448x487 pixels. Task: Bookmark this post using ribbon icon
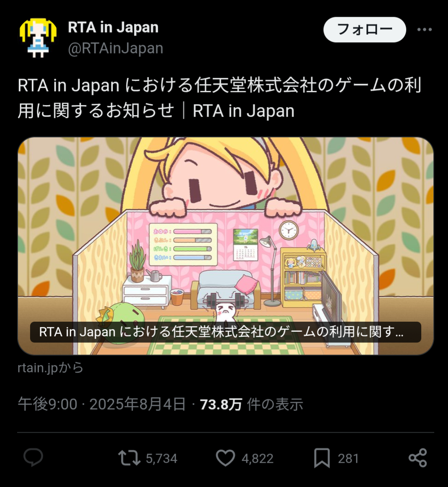click(x=322, y=458)
